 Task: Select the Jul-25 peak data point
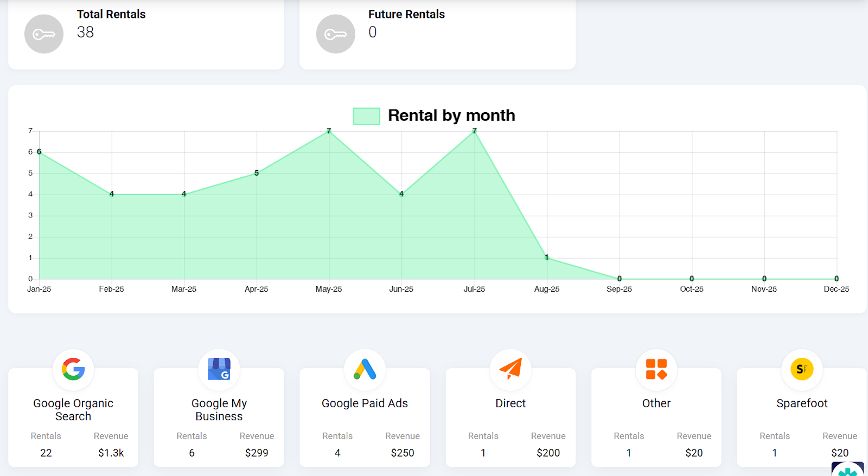475,131
